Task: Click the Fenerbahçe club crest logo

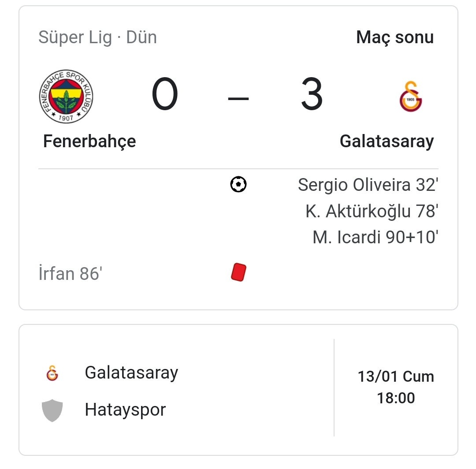Action: [66, 96]
